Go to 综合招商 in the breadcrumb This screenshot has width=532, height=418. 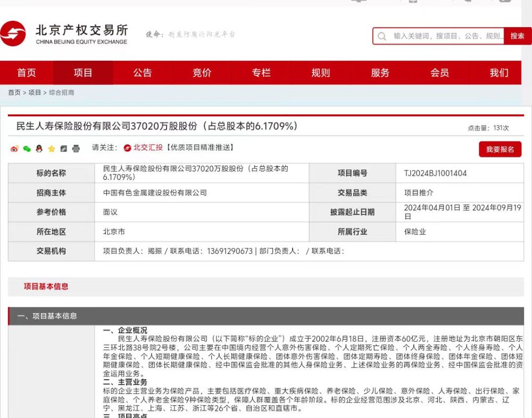pyautogui.click(x=61, y=92)
